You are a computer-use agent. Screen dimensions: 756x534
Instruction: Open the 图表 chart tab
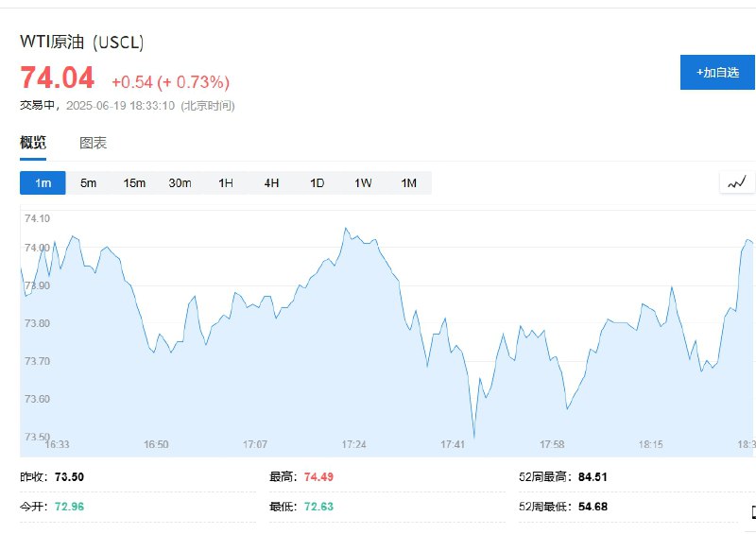coord(93,143)
